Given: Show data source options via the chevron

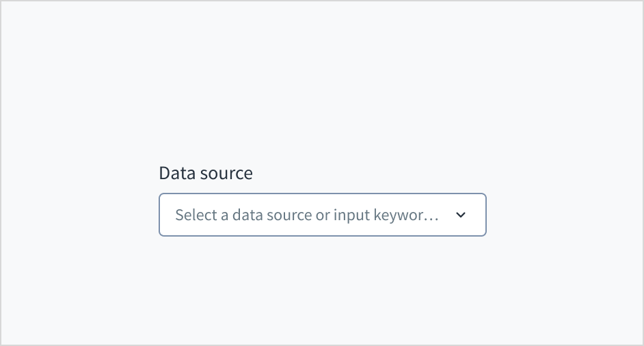Looking at the screenshot, I should (461, 215).
